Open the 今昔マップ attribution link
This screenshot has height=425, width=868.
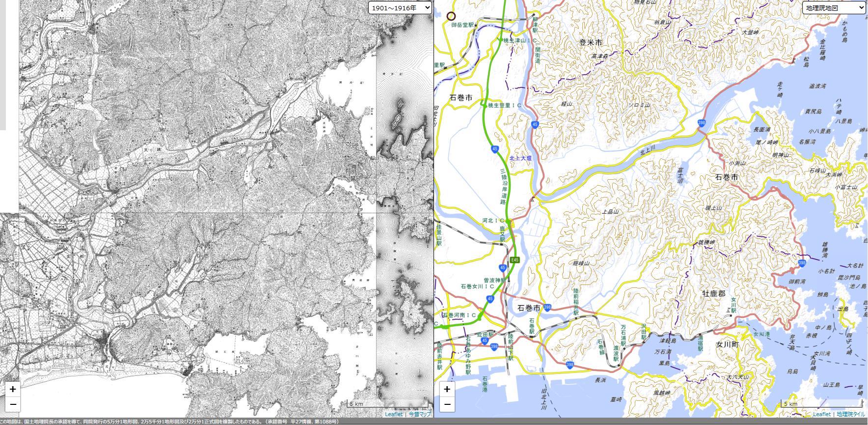coord(420,414)
